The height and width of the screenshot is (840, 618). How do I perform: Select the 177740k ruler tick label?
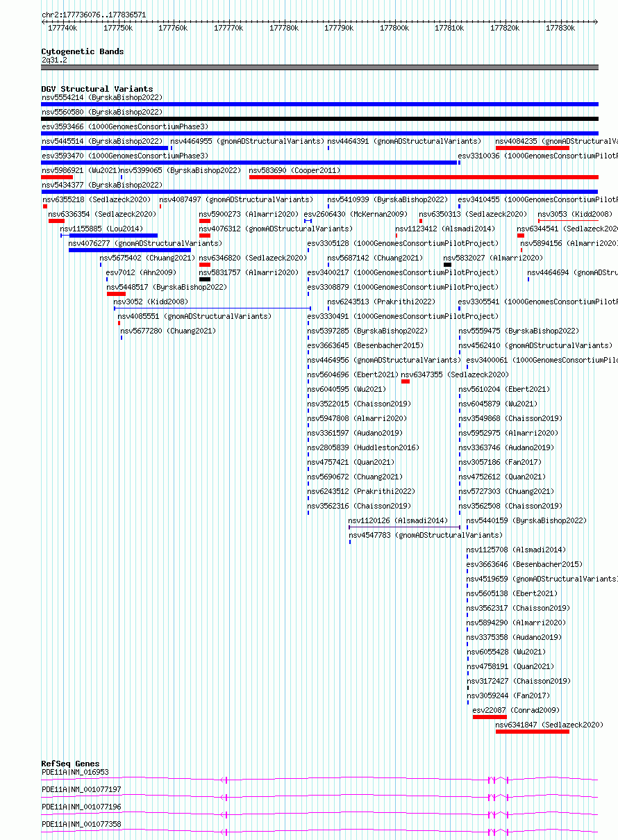pos(62,28)
